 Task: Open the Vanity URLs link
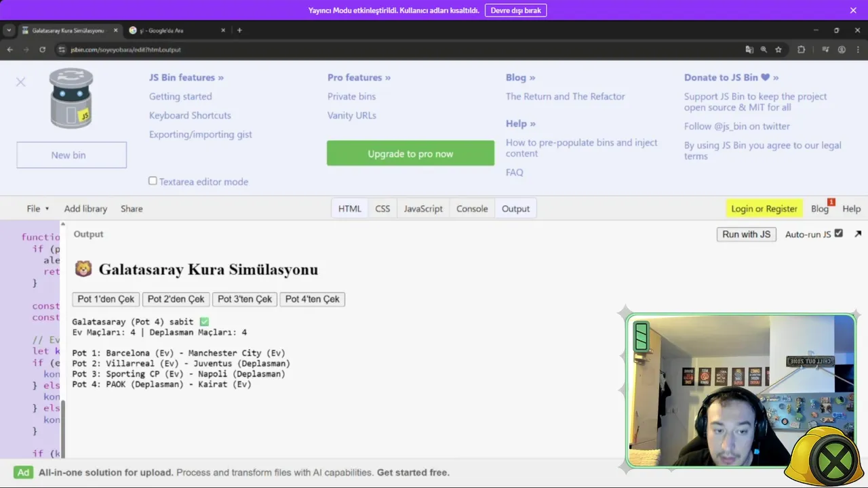[x=352, y=115]
